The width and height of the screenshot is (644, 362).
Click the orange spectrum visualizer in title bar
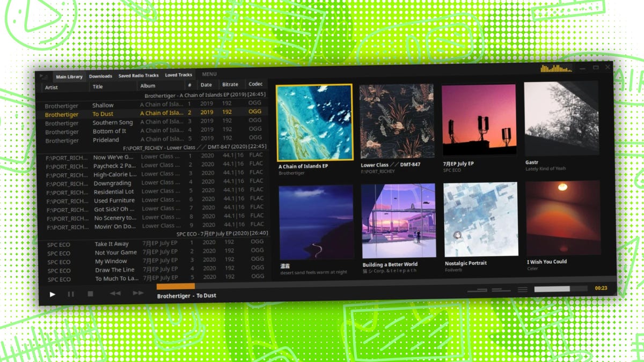(556, 68)
